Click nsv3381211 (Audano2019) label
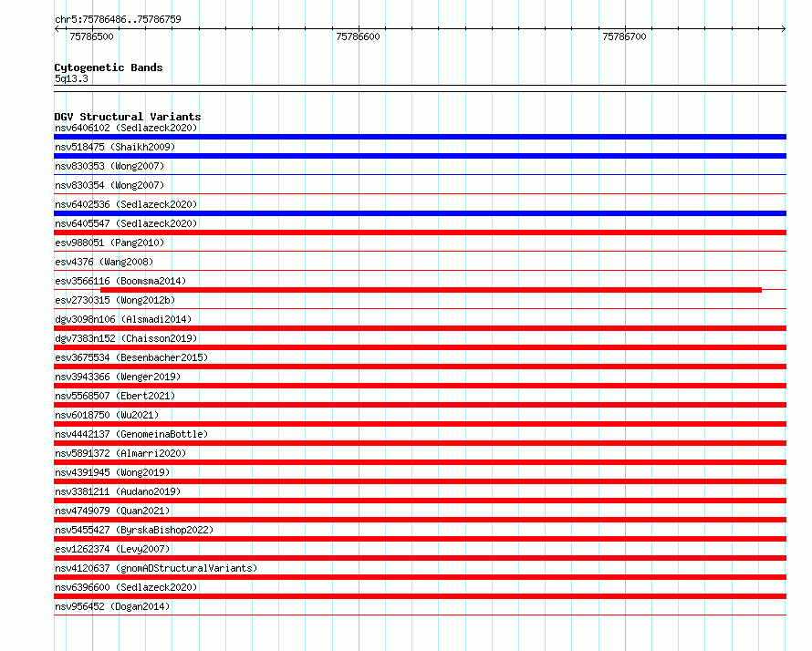Screen dimensions: 812x651 pyautogui.click(x=118, y=491)
